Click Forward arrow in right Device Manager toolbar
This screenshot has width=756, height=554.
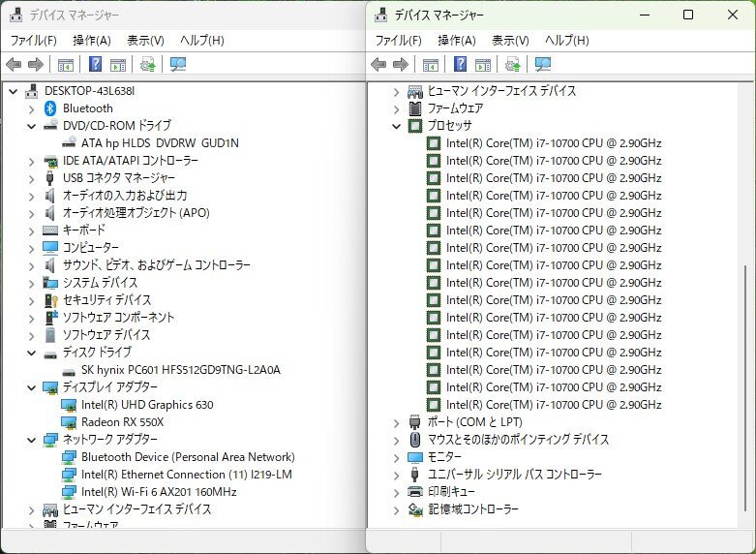(x=401, y=64)
